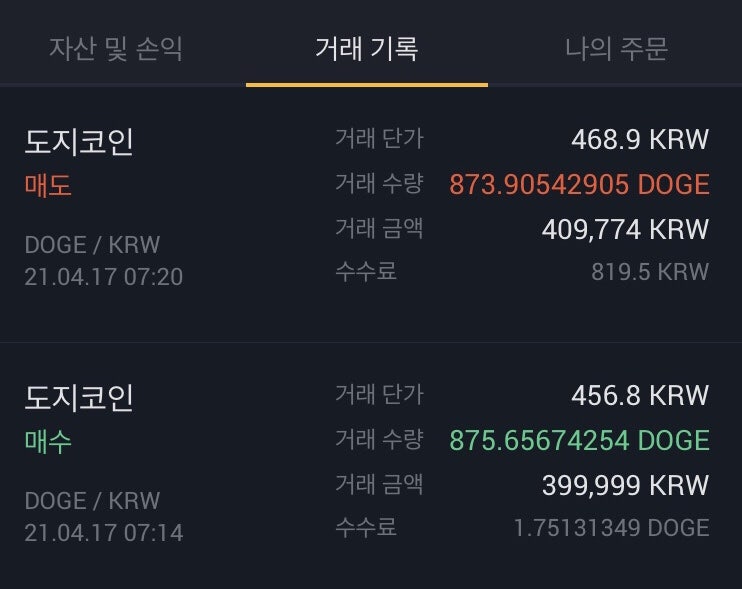
Task: Tap the 875.65674254 DOGE quantity
Action: pos(579,440)
